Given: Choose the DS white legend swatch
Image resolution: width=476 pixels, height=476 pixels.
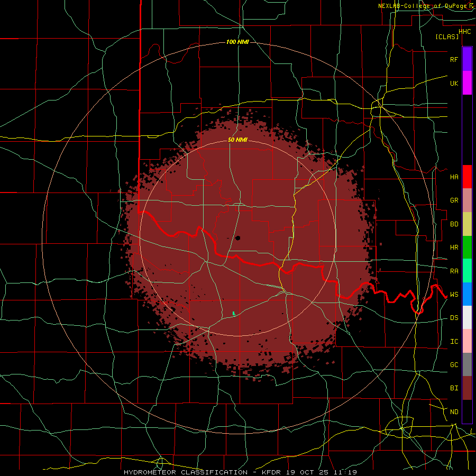Looking at the screenshot, I should (x=467, y=317).
